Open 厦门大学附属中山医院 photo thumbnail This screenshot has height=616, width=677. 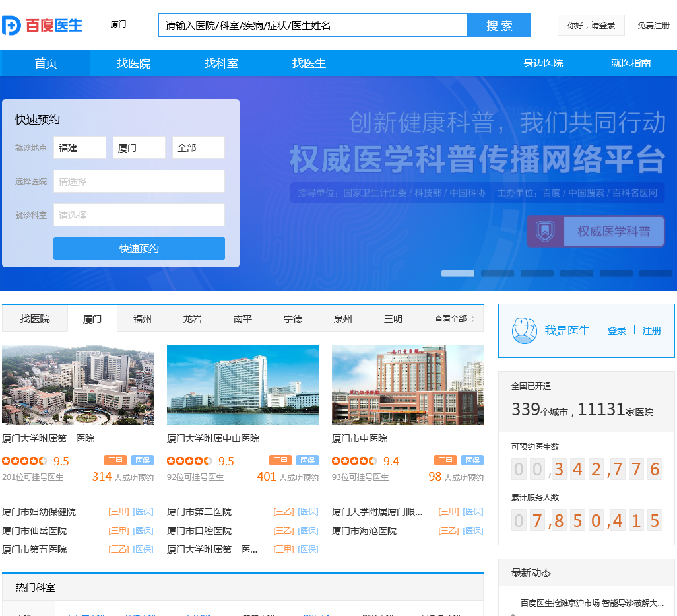point(243,384)
